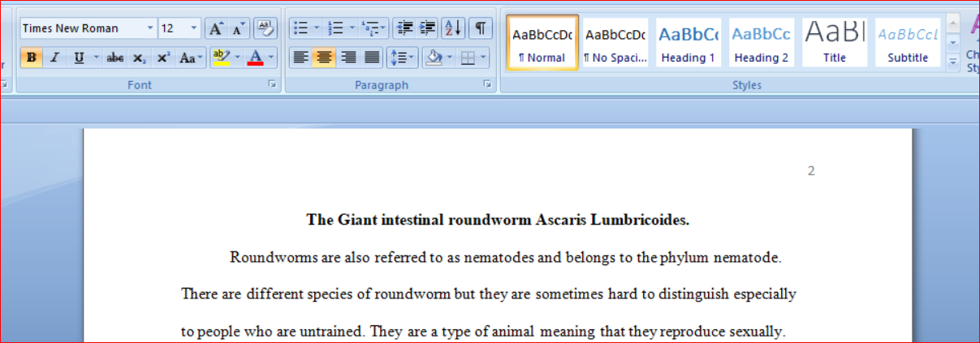Apply the Heading 2 style
This screenshot has height=343, width=980.
click(762, 42)
